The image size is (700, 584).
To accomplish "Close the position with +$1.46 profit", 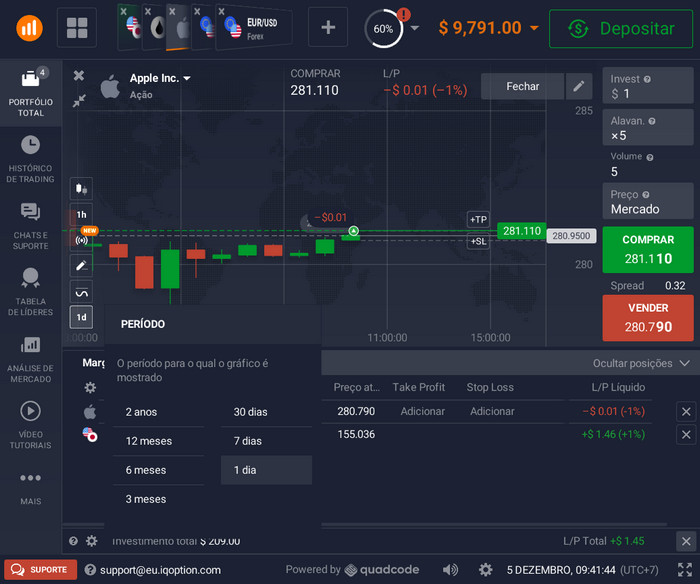I will point(686,434).
